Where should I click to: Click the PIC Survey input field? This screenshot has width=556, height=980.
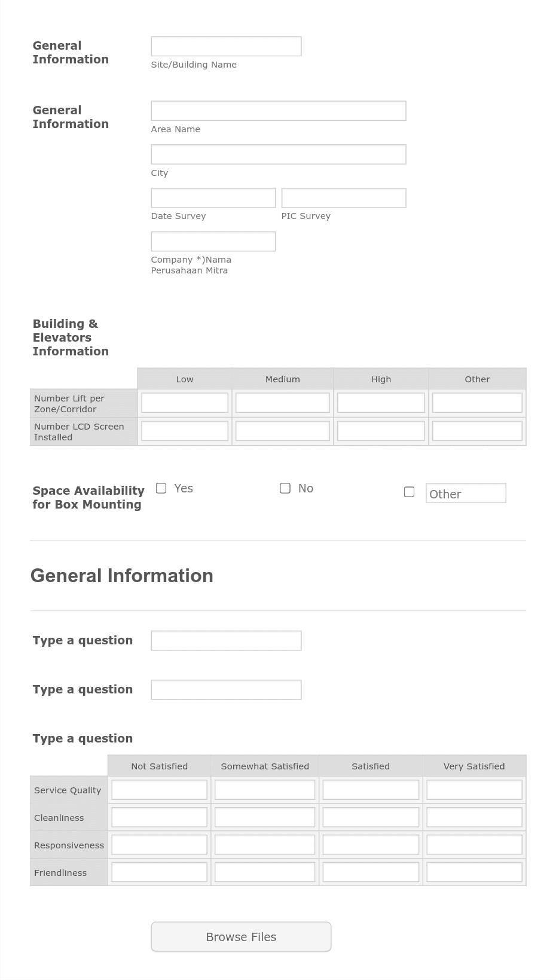(x=344, y=197)
